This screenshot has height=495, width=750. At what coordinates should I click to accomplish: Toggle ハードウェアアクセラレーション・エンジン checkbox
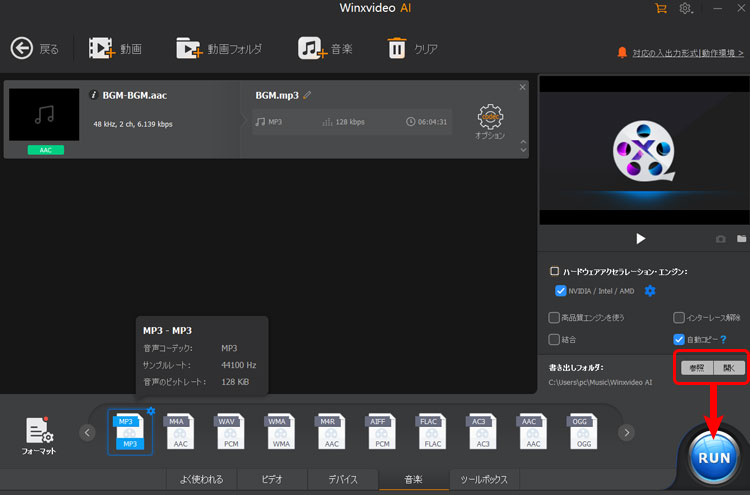point(554,271)
